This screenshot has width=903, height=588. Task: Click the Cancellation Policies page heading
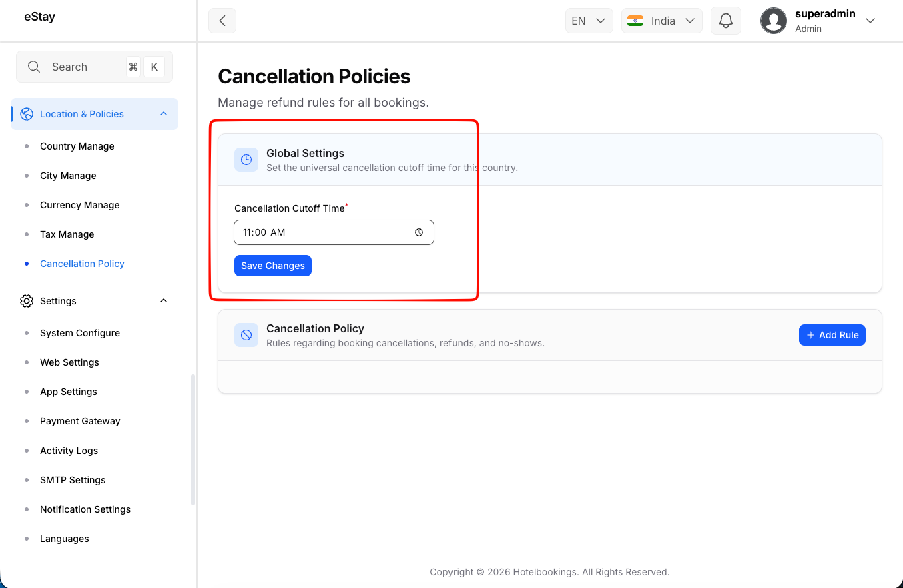coord(314,76)
